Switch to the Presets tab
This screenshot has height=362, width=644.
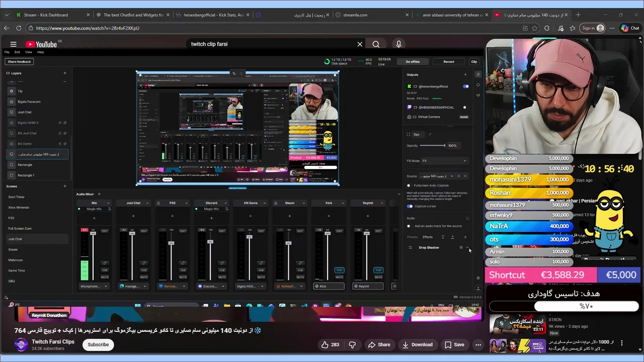coord(412,237)
